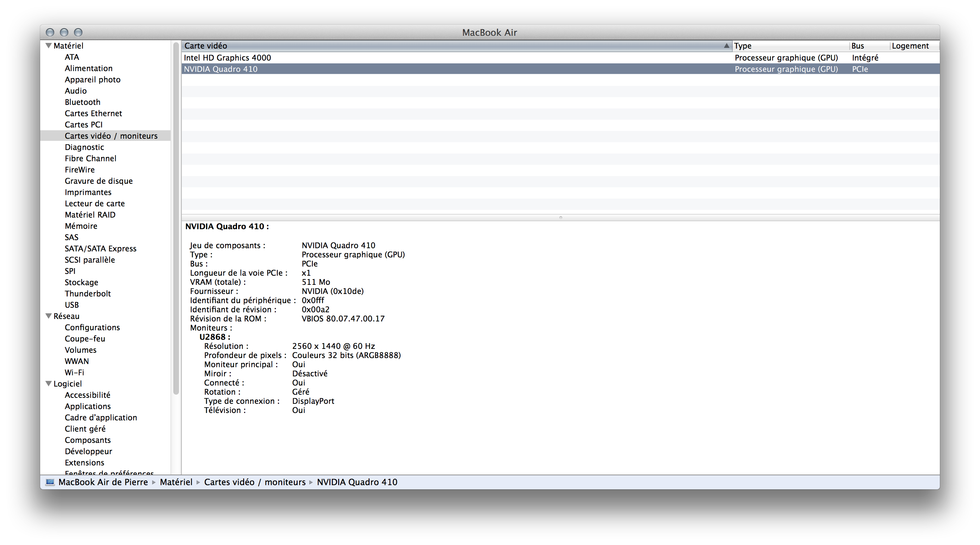
Task: Open network Configurations item
Action: 92,327
